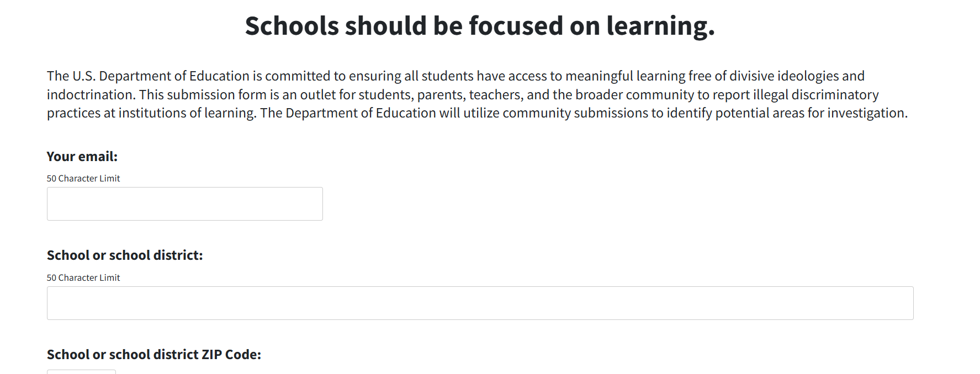980x374 pixels.
Task: Click the "School or school district ZIP Code:" label
Action: (x=153, y=355)
